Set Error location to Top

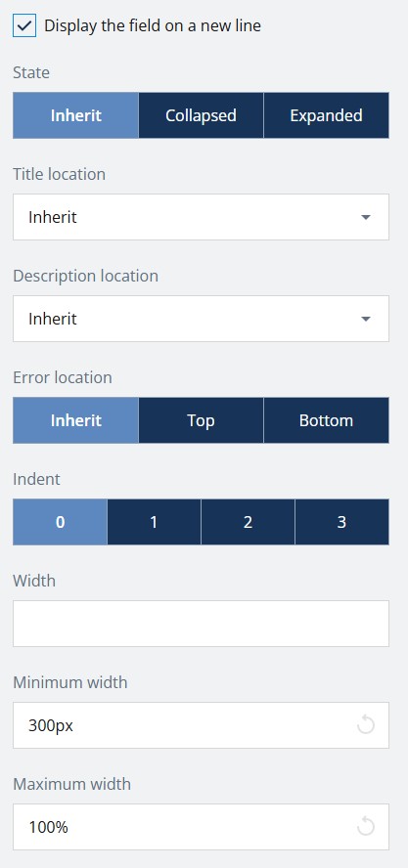[x=201, y=420]
